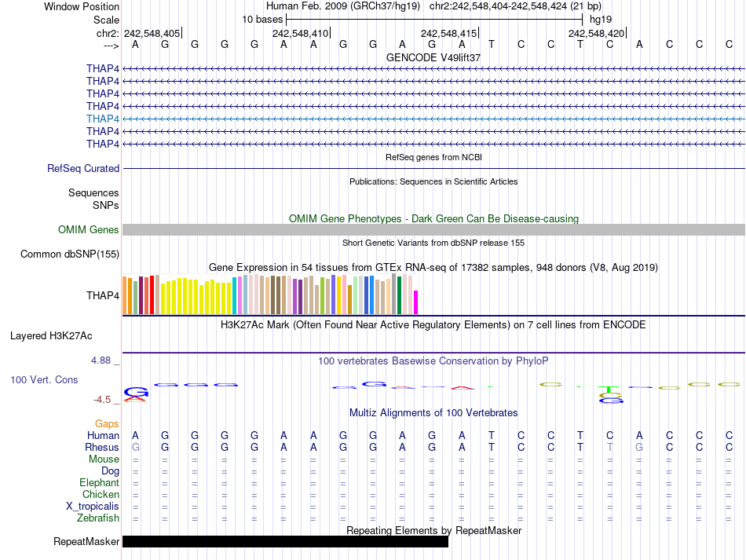Open GENCODE V49lift37 track title
The width and height of the screenshot is (746, 560).
click(433, 58)
